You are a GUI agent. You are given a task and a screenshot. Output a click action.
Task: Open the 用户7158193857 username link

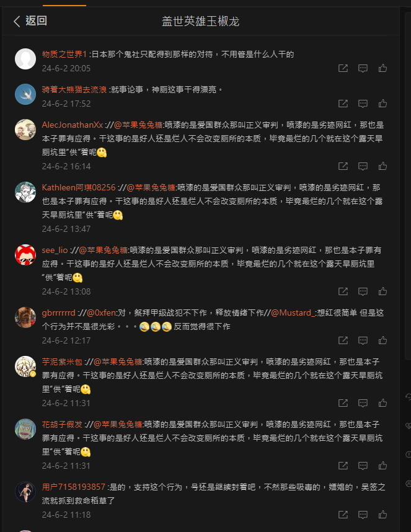pos(74,487)
